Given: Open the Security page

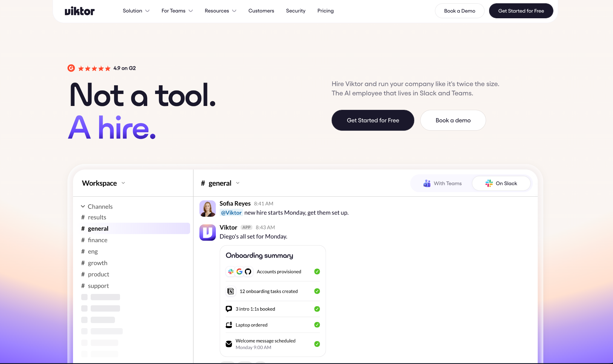Looking at the screenshot, I should pyautogui.click(x=296, y=11).
